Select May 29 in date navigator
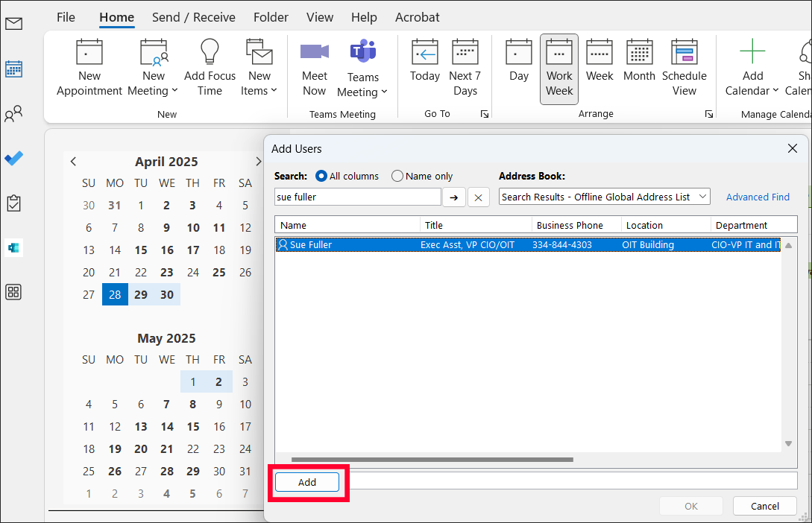This screenshot has width=812, height=523. coord(193,472)
